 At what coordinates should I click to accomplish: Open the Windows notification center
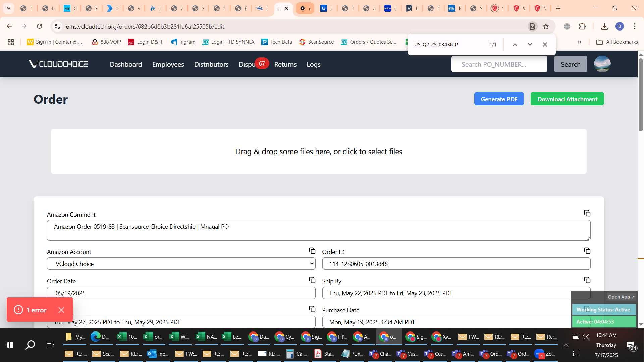(632, 346)
